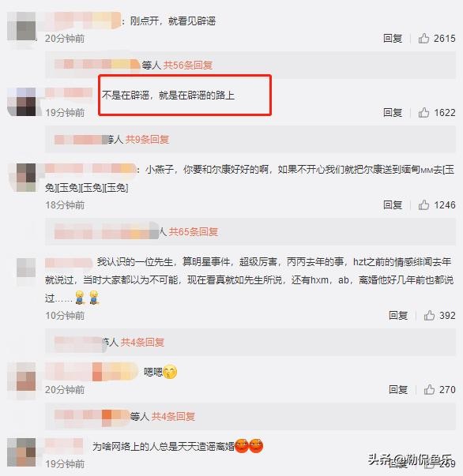Image resolution: width=463 pixels, height=476 pixels.
Task: Open the blurred username before 刚点开
Action: click(x=83, y=21)
